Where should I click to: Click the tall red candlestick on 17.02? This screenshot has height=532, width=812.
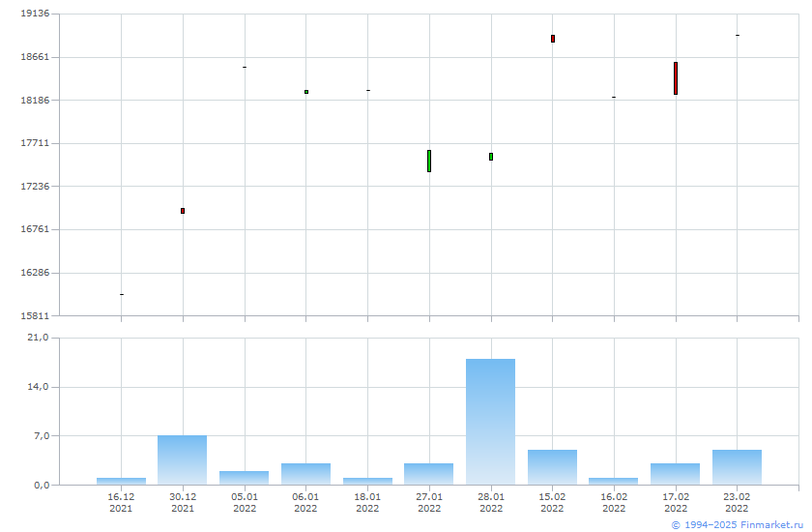(x=676, y=78)
